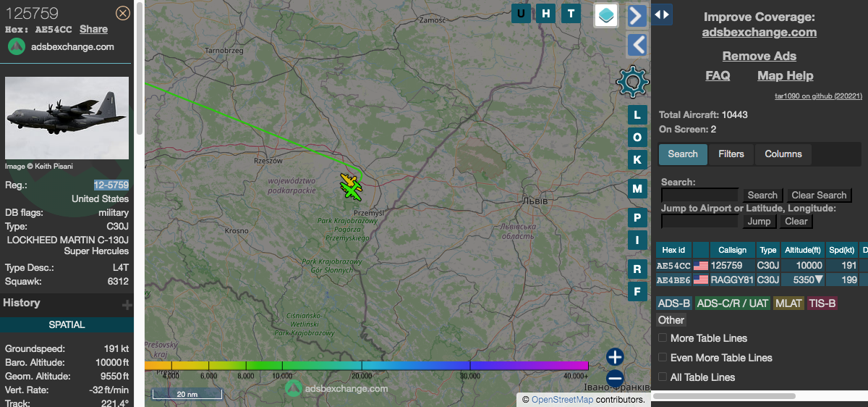Zoom out the map with minus
The height and width of the screenshot is (407, 868).
pyautogui.click(x=615, y=378)
